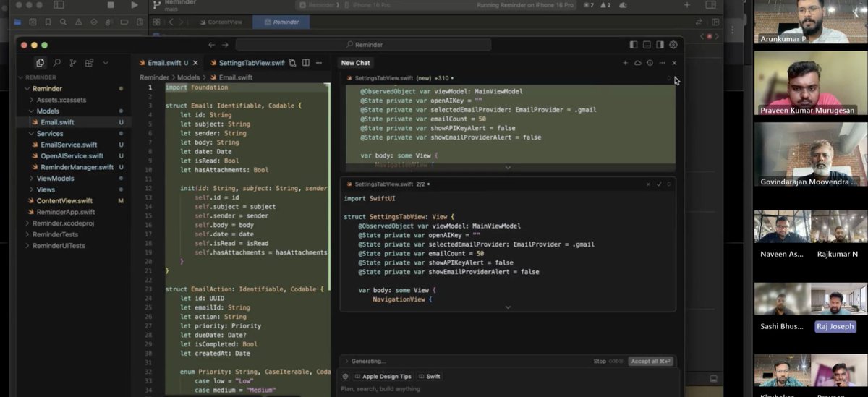Open EmailService.swift in explorer

69,145
